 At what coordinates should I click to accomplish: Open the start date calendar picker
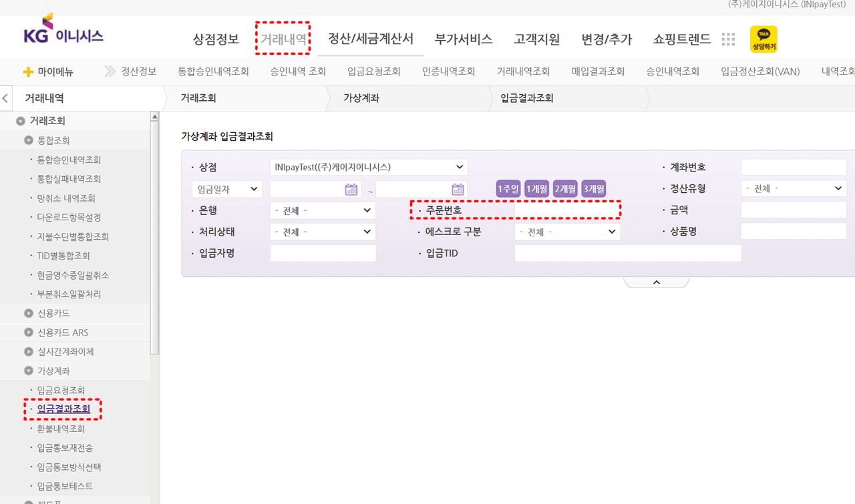351,190
